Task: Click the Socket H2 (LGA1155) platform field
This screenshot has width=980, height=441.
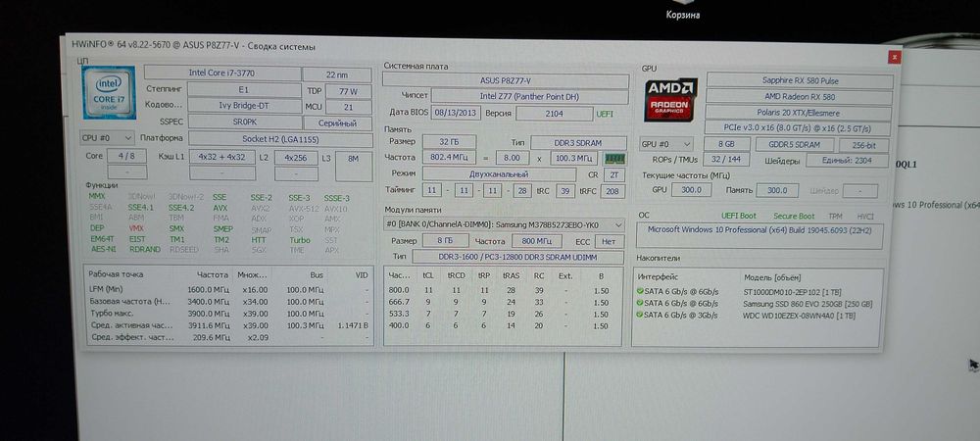Action: [279, 139]
